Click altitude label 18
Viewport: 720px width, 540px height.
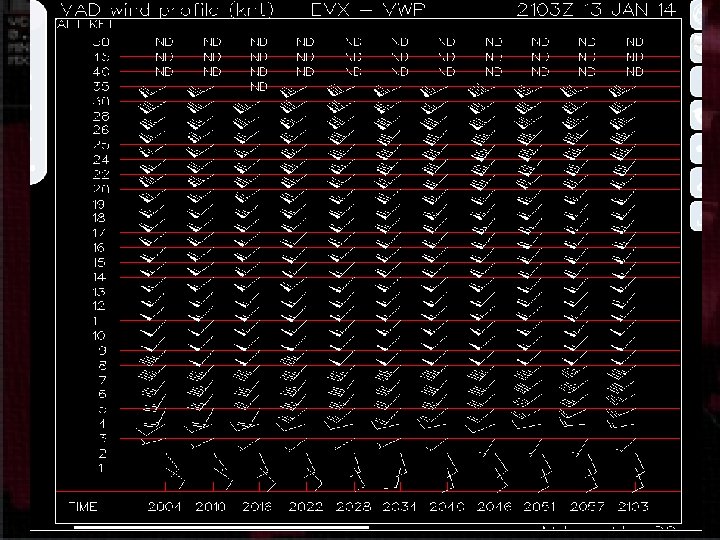[99, 218]
